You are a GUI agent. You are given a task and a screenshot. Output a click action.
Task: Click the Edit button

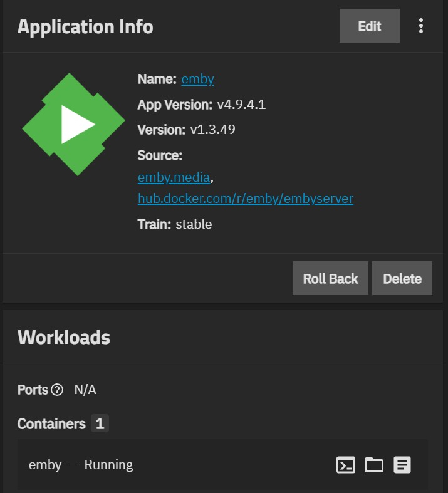tap(369, 26)
